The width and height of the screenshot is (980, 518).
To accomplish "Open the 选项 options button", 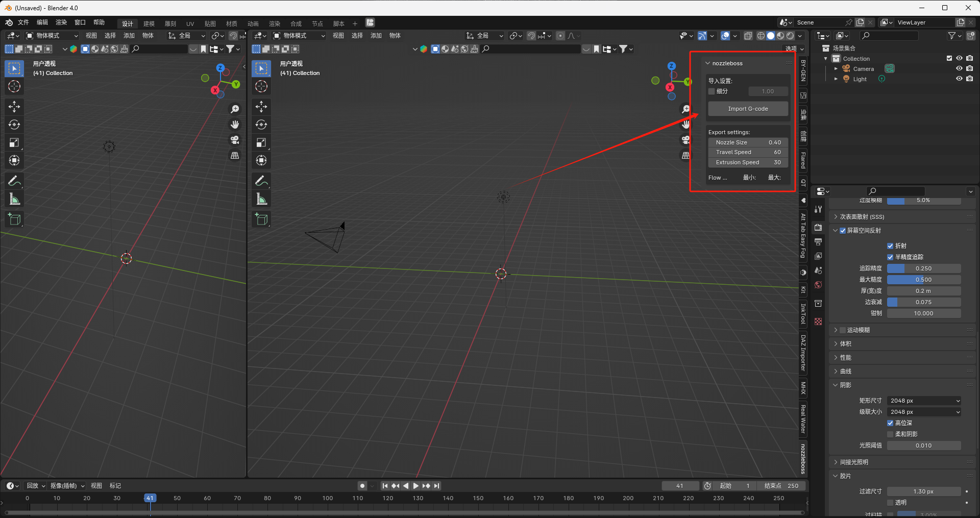I will (x=794, y=48).
